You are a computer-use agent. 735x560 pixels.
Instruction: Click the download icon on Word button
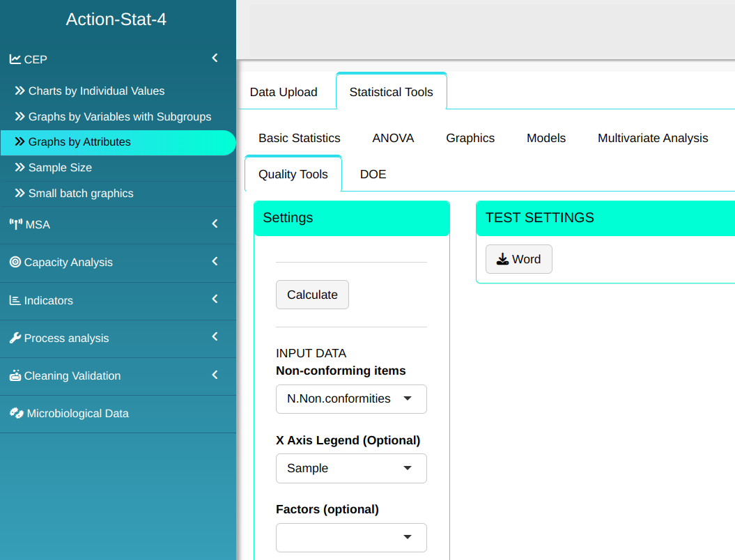502,259
